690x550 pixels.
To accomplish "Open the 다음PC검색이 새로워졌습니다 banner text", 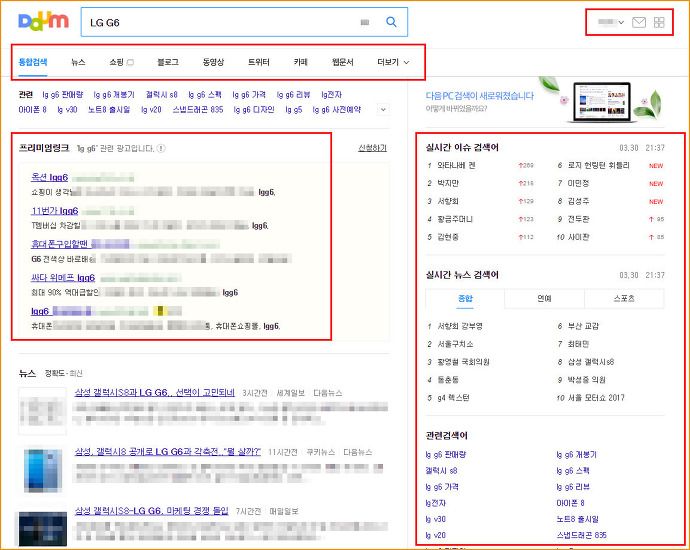I will (480, 96).
